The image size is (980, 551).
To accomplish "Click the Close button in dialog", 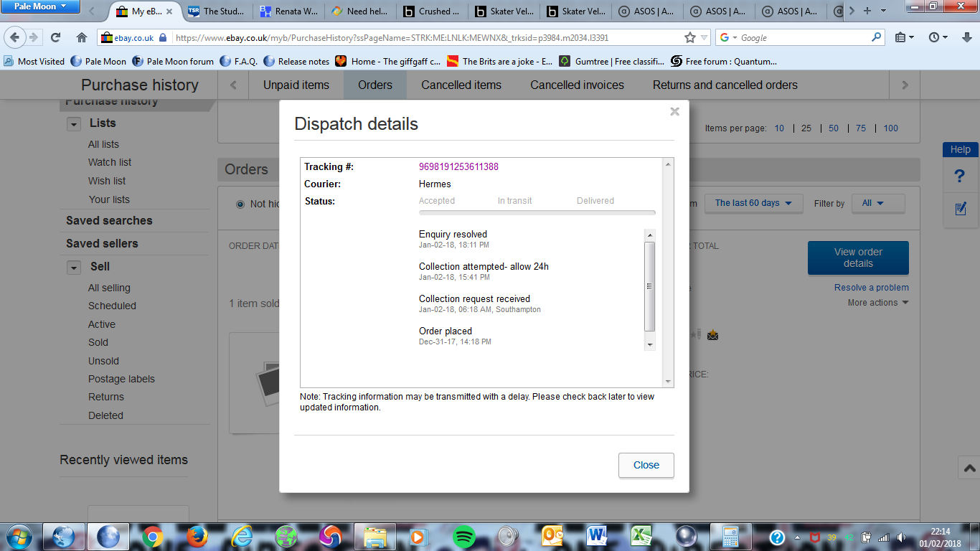I will [x=646, y=465].
